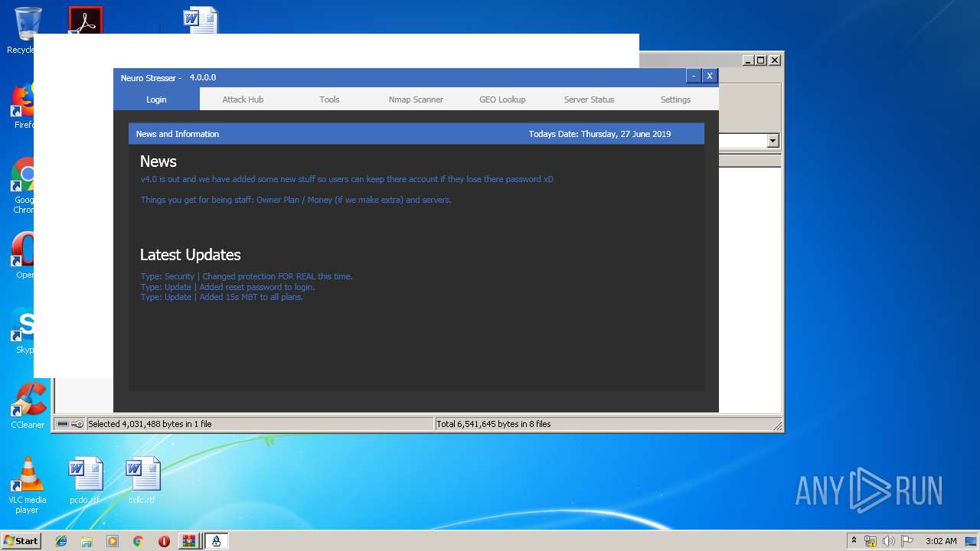The height and width of the screenshot is (551, 980).
Task: Close the Neuro Stresser window
Action: (x=710, y=76)
